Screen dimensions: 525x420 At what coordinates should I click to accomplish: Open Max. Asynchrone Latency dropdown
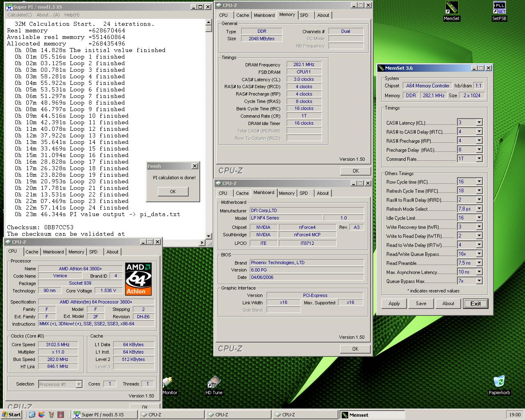pyautogui.click(x=479, y=272)
